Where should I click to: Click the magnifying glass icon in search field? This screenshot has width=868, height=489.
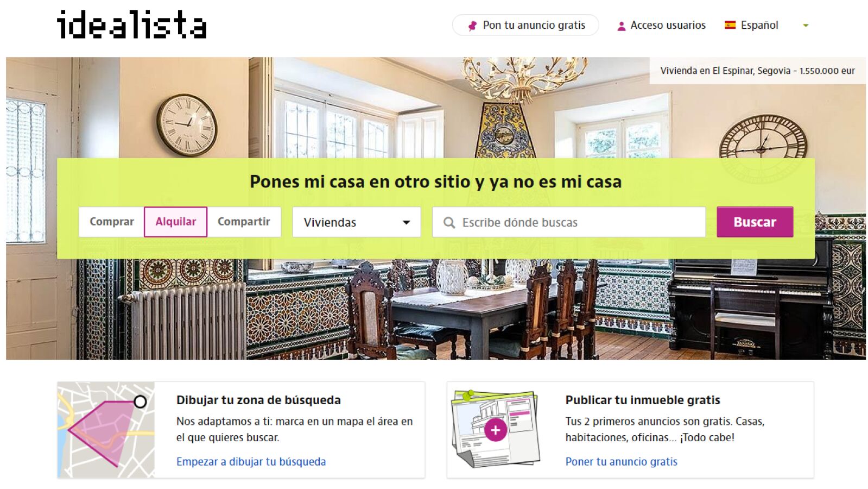point(449,223)
